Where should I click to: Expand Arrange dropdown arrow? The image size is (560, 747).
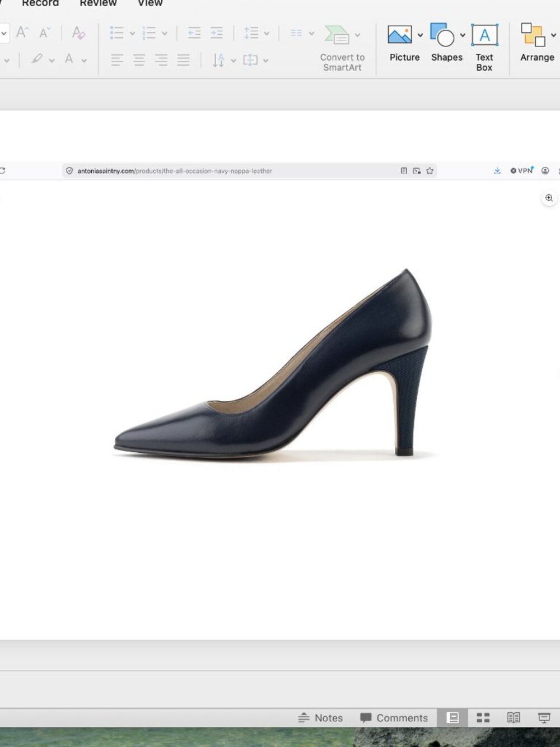(x=554, y=35)
